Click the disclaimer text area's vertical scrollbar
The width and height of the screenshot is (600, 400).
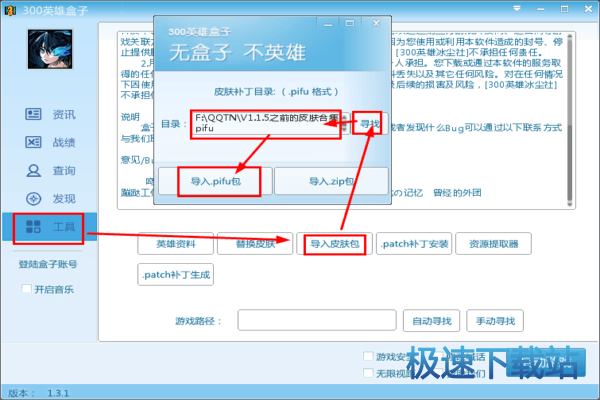point(569,121)
